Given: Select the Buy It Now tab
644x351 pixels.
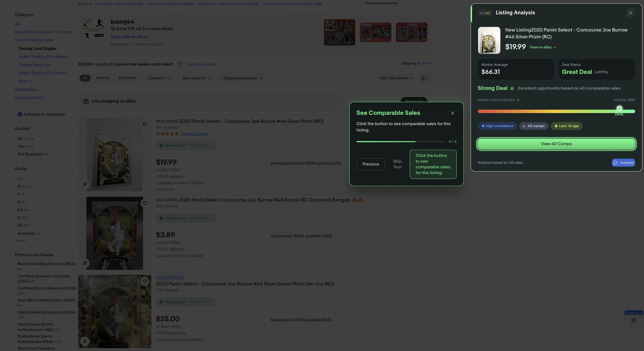Looking at the screenshot, I should (x=127, y=78).
